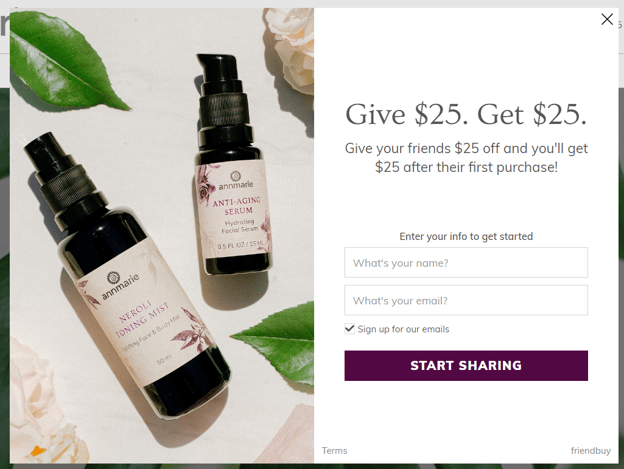Image resolution: width=624 pixels, height=469 pixels.
Task: Click the "Give $25. Get $25." headline
Action: (x=466, y=114)
